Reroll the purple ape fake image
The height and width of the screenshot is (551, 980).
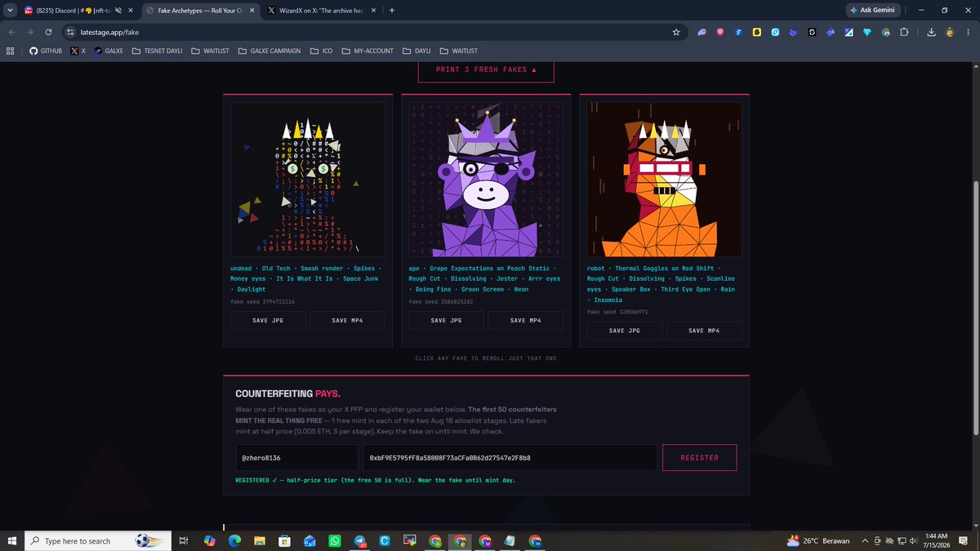tap(486, 180)
